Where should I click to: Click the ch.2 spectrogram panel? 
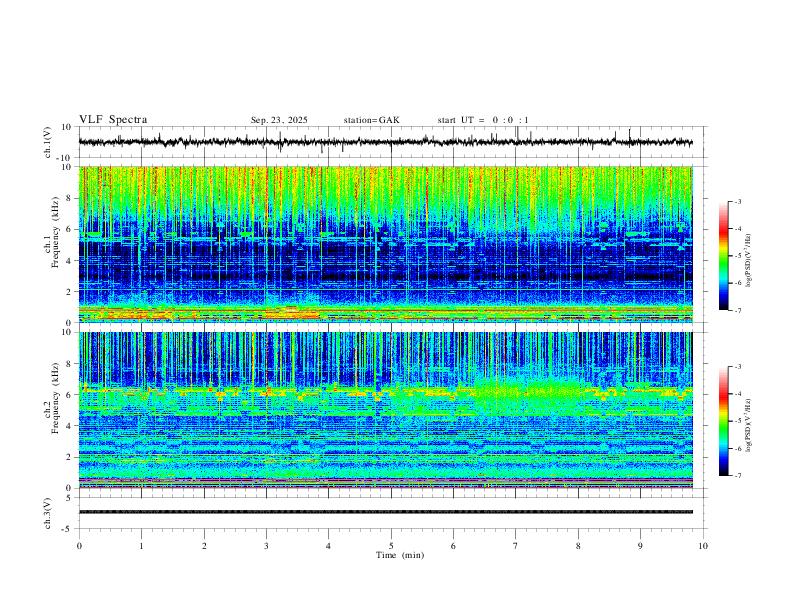[385, 410]
